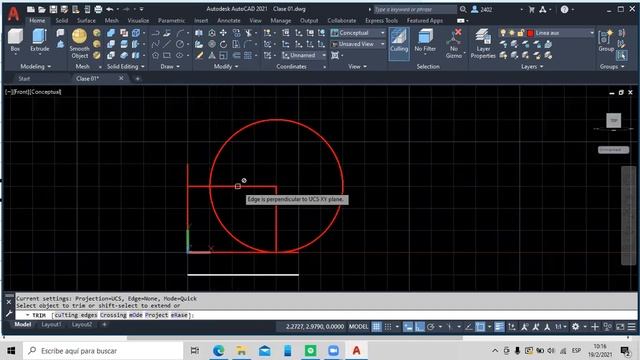Toggle snap mode in status bar
Image resolution: width=640 pixels, height=360 pixels.
tap(388, 327)
